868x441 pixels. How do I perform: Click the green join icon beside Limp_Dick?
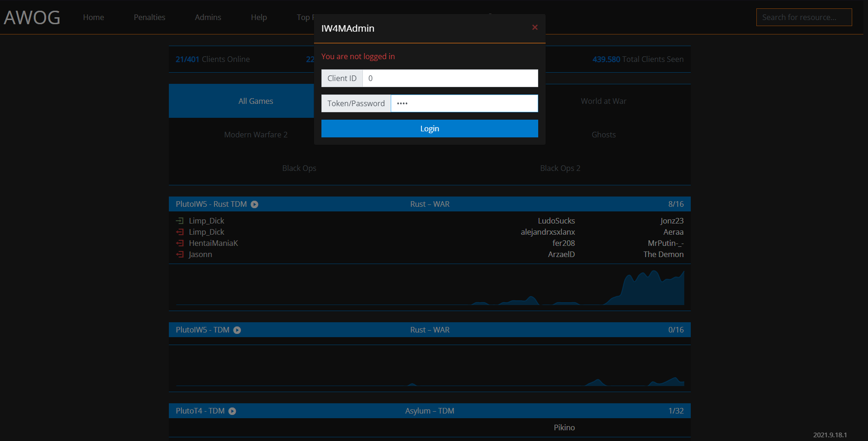180,221
